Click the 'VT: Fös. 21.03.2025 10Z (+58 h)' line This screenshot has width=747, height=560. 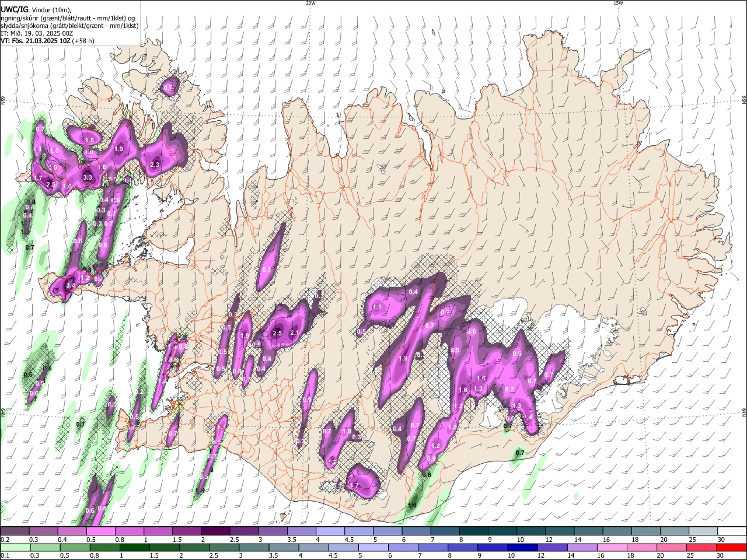click(x=47, y=41)
